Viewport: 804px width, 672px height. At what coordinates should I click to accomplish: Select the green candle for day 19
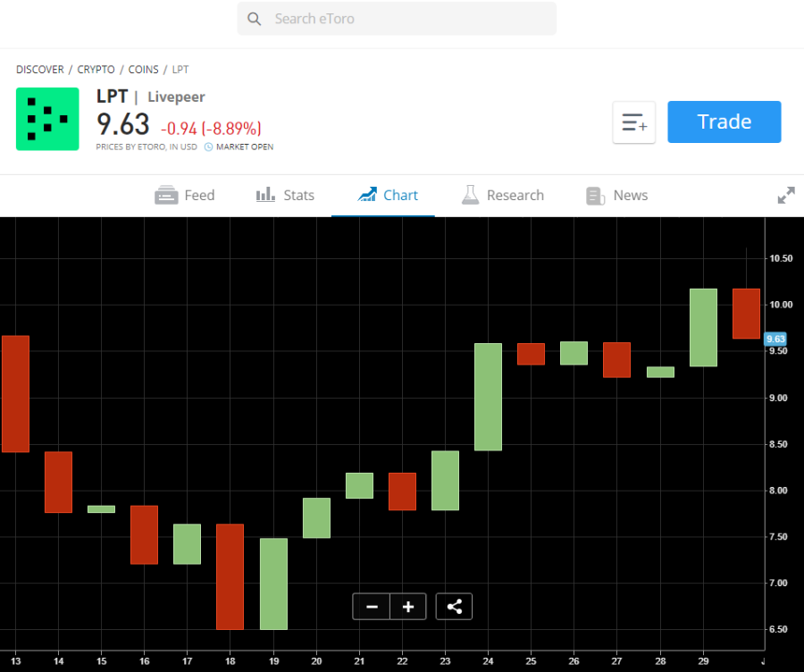[x=274, y=584]
